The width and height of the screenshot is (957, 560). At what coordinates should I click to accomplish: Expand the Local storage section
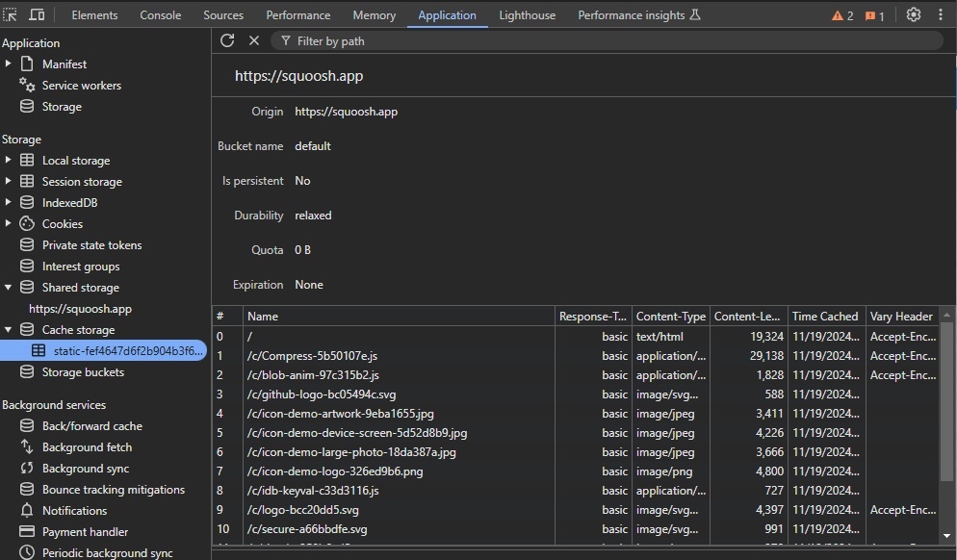tap(9, 160)
